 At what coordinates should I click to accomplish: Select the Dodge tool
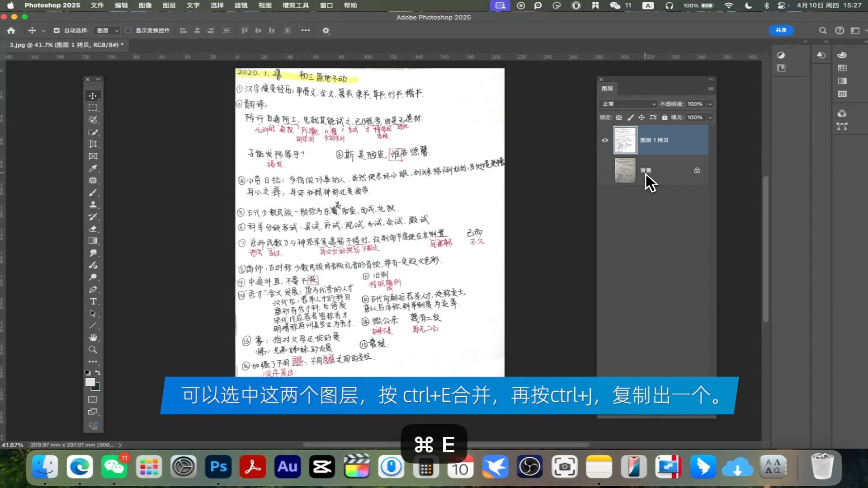93,277
